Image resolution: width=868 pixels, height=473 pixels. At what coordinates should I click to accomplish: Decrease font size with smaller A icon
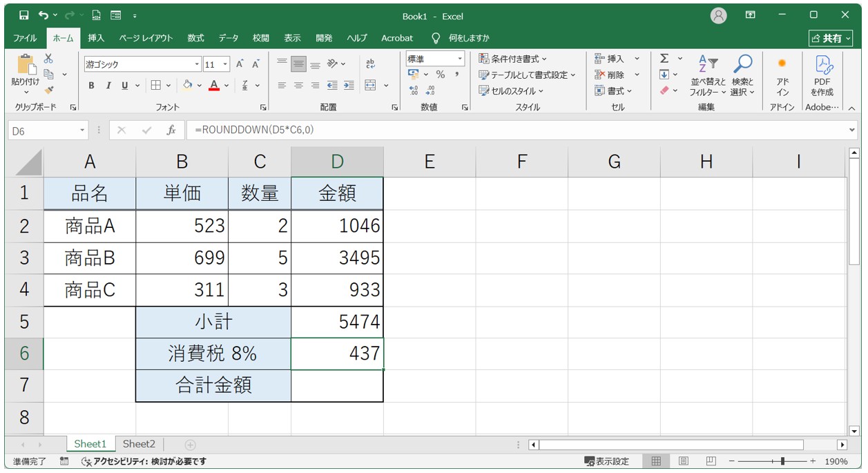pos(255,64)
